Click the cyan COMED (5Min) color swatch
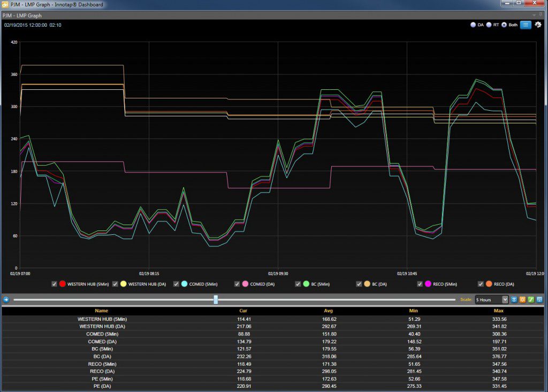The width and height of the screenshot is (548, 392). click(x=185, y=284)
